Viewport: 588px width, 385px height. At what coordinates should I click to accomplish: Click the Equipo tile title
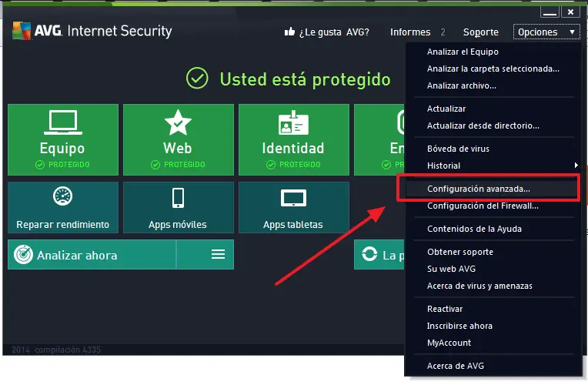click(62, 149)
